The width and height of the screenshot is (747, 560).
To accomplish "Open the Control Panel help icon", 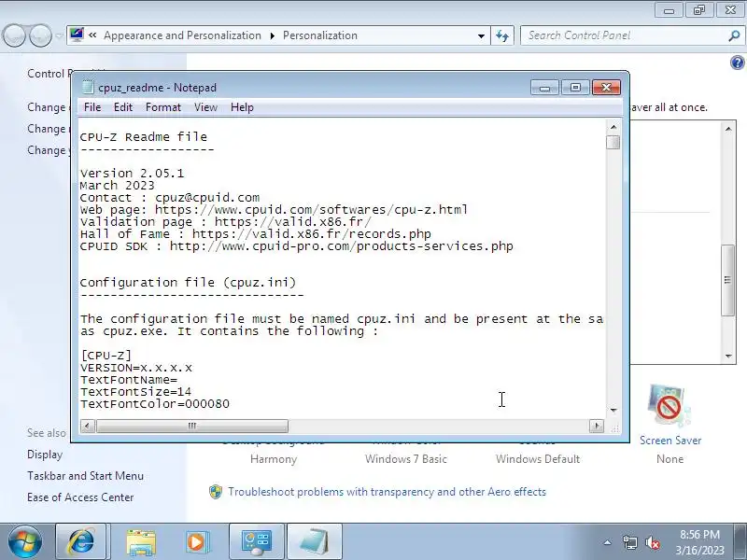I will click(737, 63).
